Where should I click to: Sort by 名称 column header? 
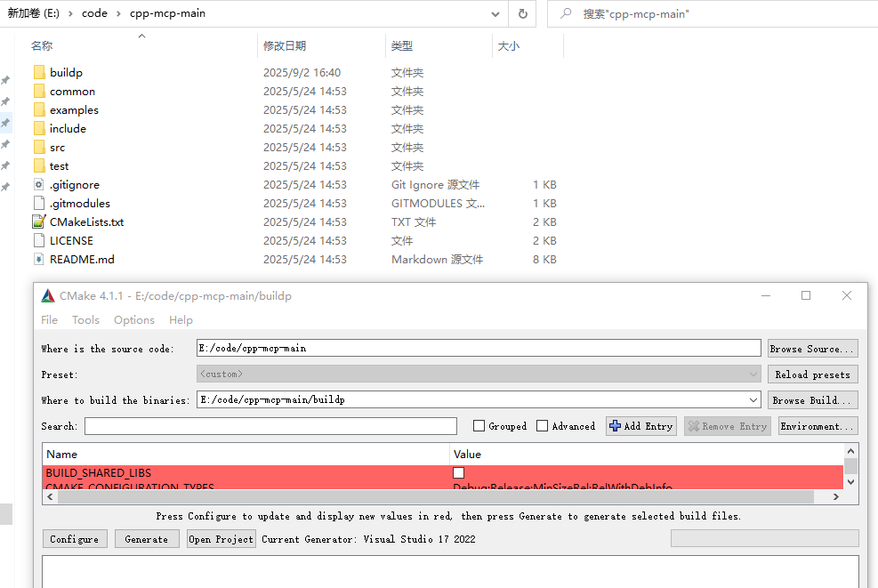click(141, 46)
